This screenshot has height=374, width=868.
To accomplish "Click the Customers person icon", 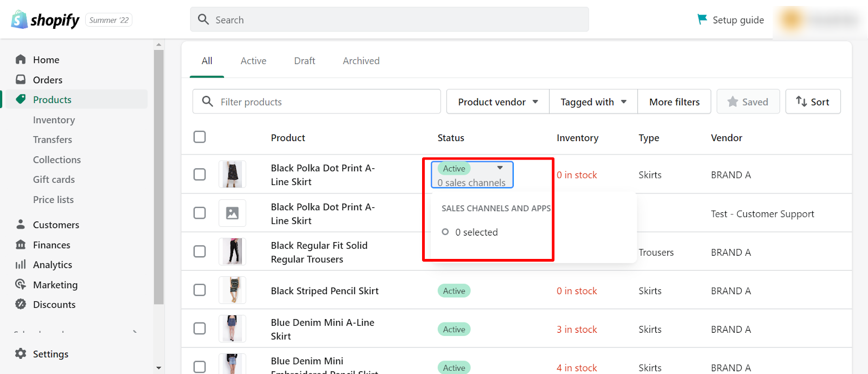I will 21,224.
